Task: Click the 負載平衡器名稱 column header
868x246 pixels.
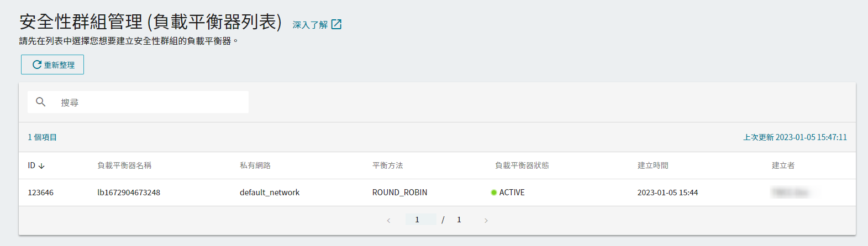Action: [x=124, y=165]
